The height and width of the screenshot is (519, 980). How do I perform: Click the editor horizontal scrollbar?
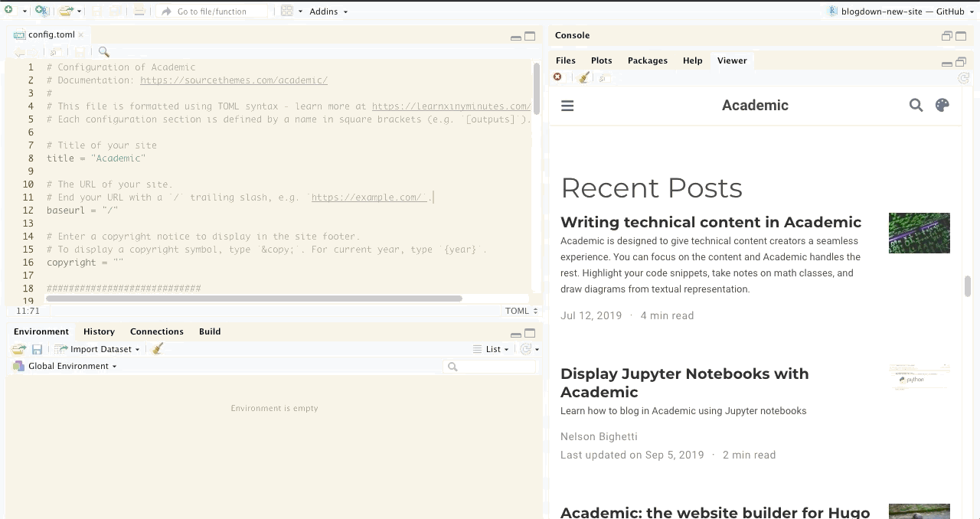[253, 299]
